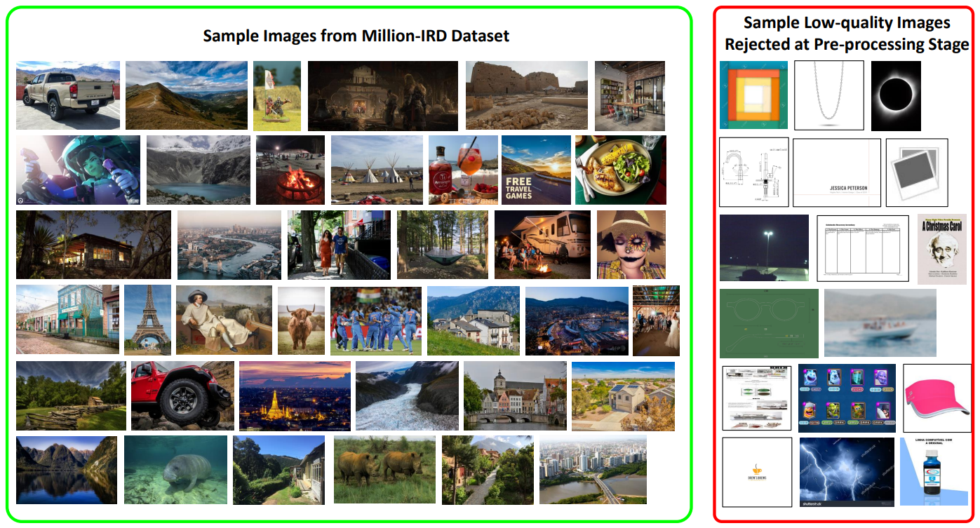
Task: Select the faucet technical drawing image
Action: [754, 172]
